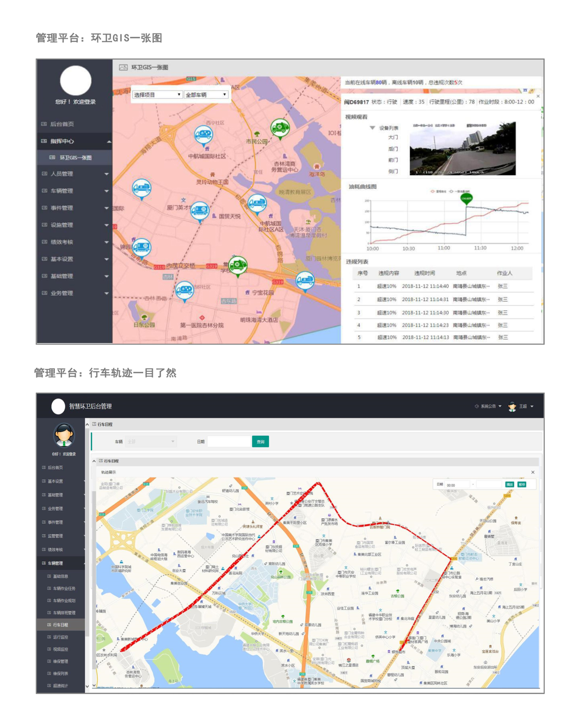The width and height of the screenshot is (582, 728).
Task: Open 视频监控 in the vehicle management submenu
Action: (61, 649)
